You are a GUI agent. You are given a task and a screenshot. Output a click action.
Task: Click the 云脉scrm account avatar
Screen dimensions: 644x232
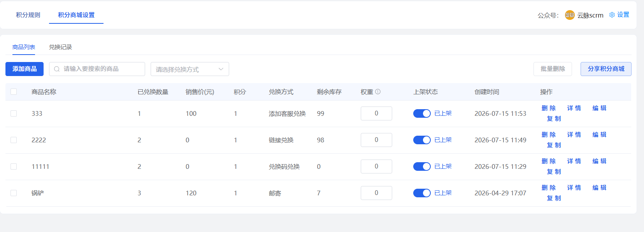570,15
